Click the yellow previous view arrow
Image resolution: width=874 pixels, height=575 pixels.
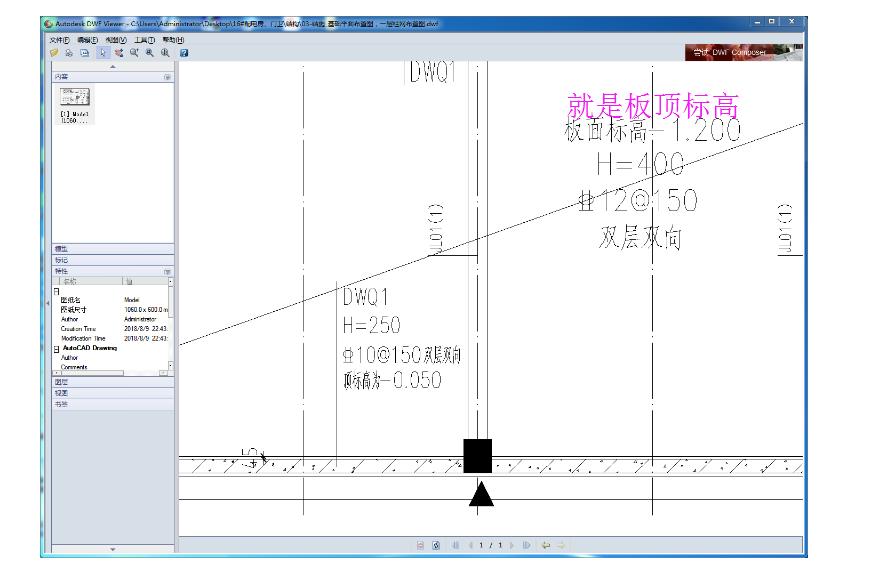pyautogui.click(x=546, y=545)
